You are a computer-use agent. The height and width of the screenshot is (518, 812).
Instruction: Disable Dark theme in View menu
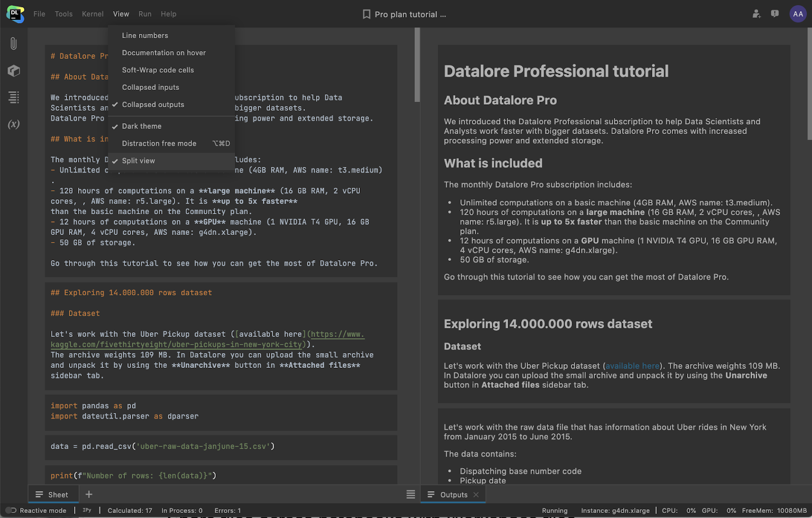142,126
